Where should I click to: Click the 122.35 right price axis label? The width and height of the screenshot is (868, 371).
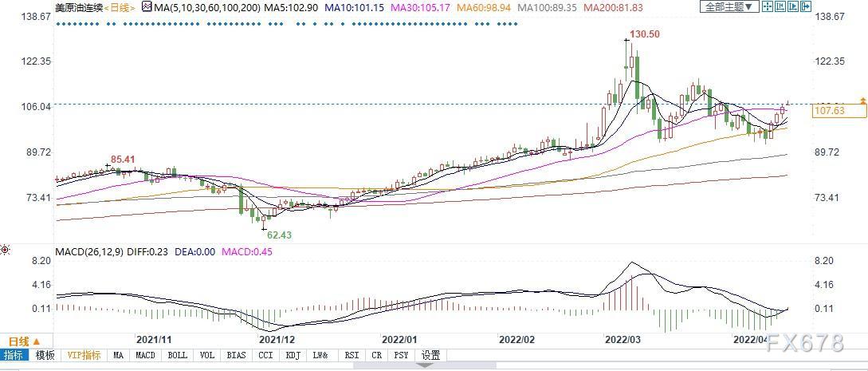[831, 61]
